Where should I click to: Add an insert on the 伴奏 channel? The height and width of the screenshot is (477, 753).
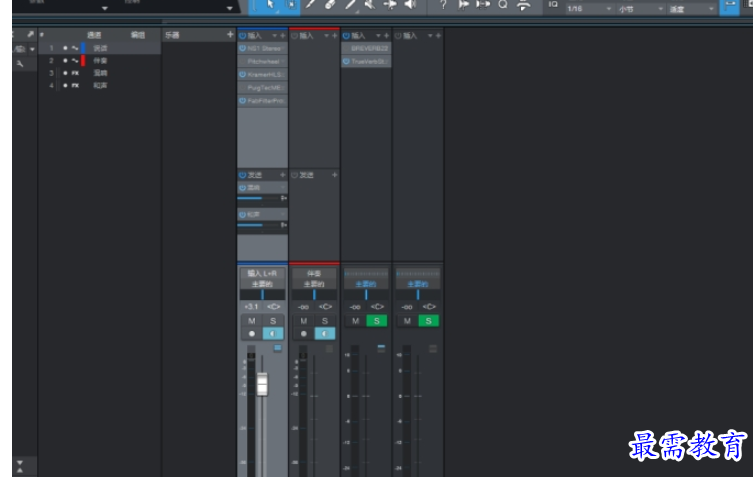(x=334, y=36)
